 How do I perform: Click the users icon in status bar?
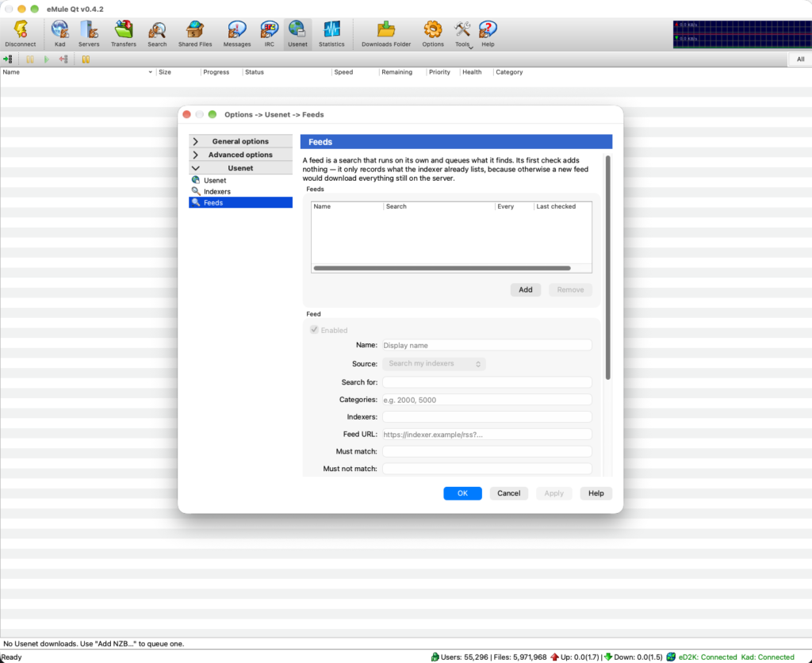[435, 657]
